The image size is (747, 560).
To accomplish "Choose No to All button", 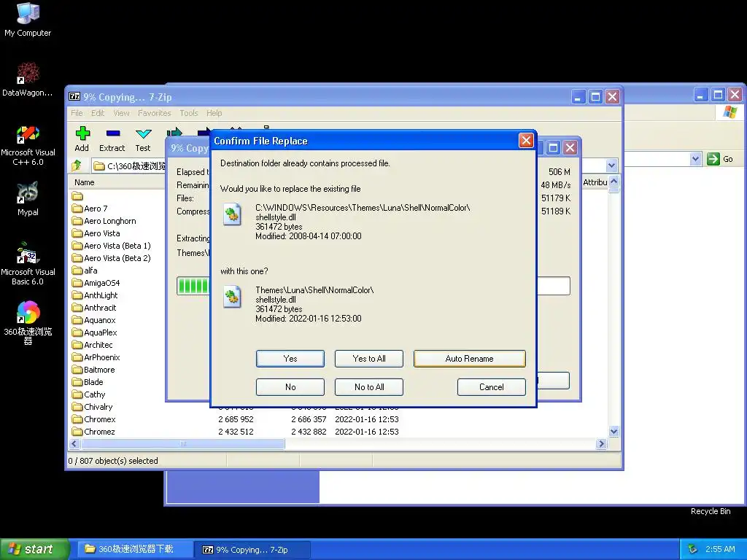I will [368, 387].
